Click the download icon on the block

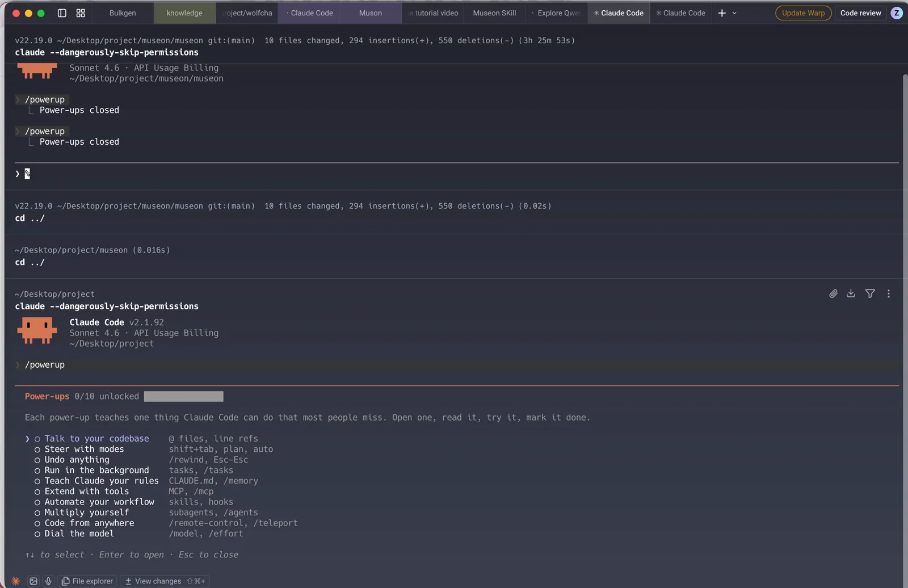click(851, 293)
